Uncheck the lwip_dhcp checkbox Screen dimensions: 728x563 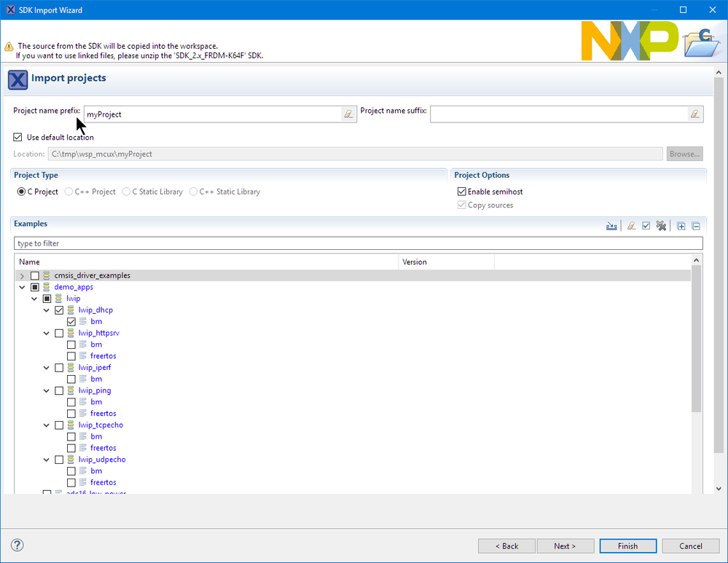click(59, 310)
